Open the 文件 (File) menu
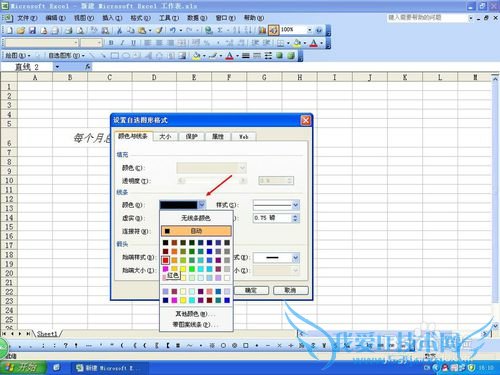 click(x=27, y=18)
